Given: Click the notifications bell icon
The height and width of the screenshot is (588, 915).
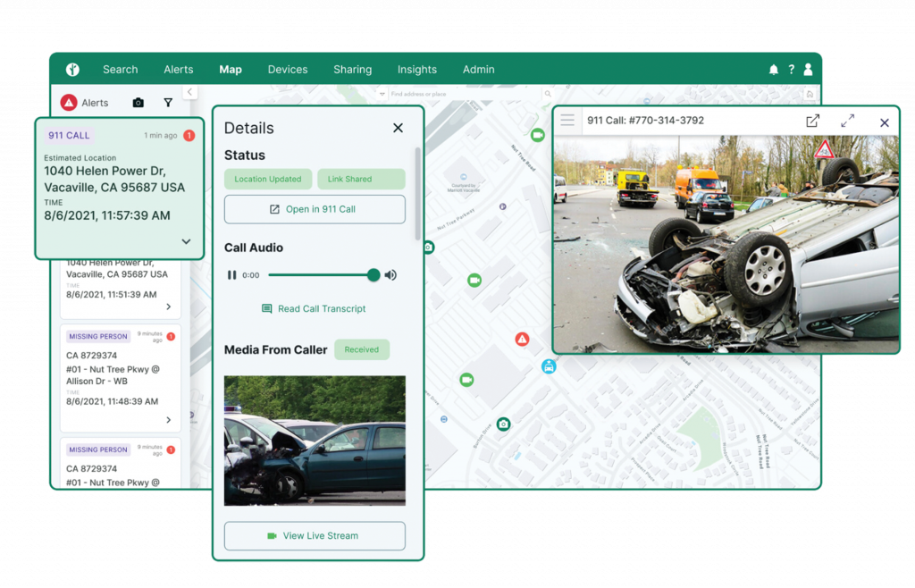Looking at the screenshot, I should point(774,70).
